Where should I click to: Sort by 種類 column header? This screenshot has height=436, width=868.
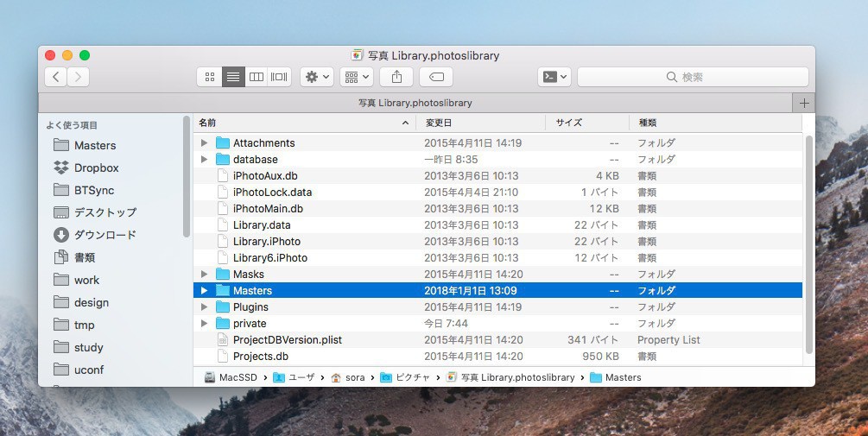(x=715, y=123)
